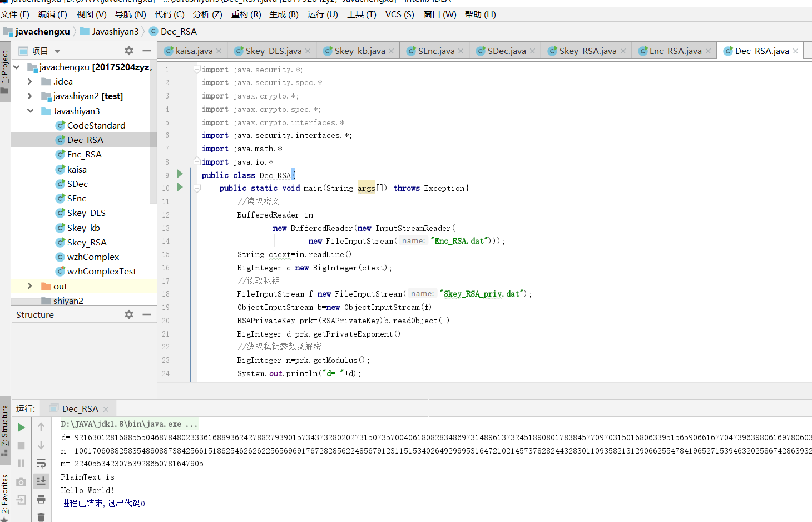812x522 pixels.
Task: Pause program output icon
Action: click(x=21, y=463)
